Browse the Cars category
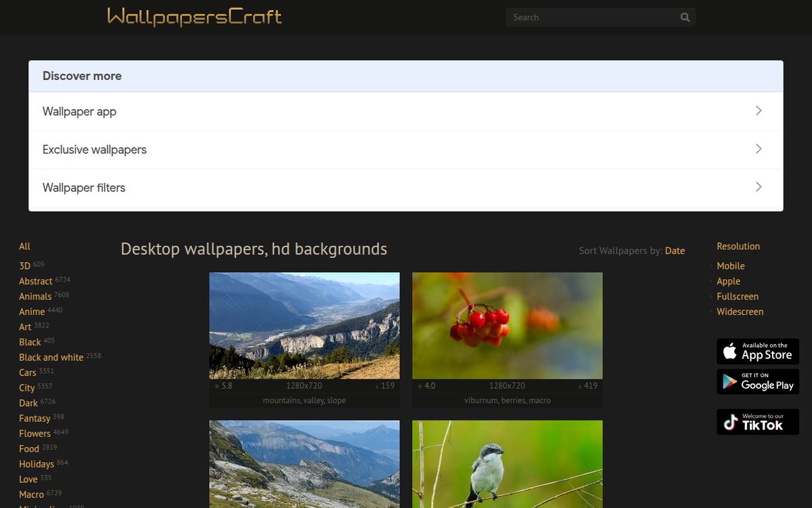Image resolution: width=812 pixels, height=508 pixels. click(x=28, y=373)
